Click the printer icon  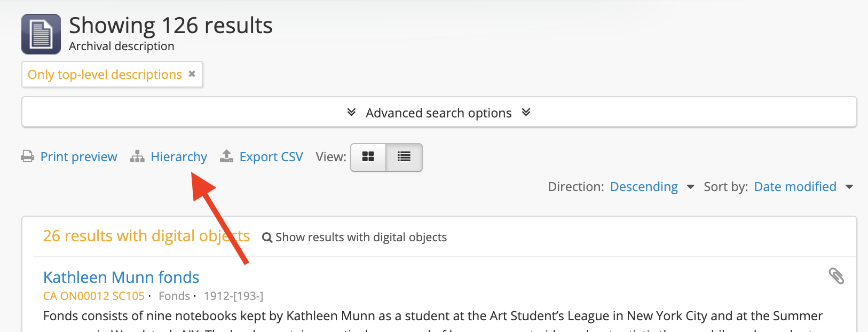[x=27, y=157]
